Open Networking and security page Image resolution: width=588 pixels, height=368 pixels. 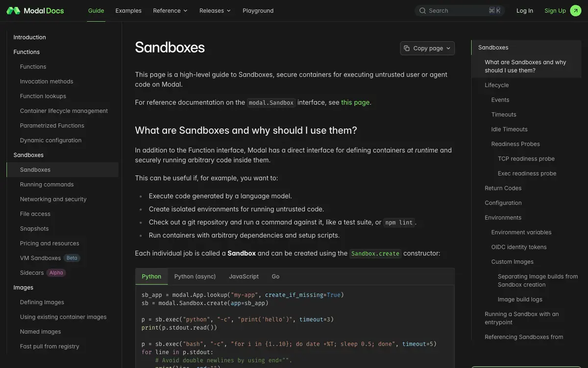pyautogui.click(x=53, y=199)
